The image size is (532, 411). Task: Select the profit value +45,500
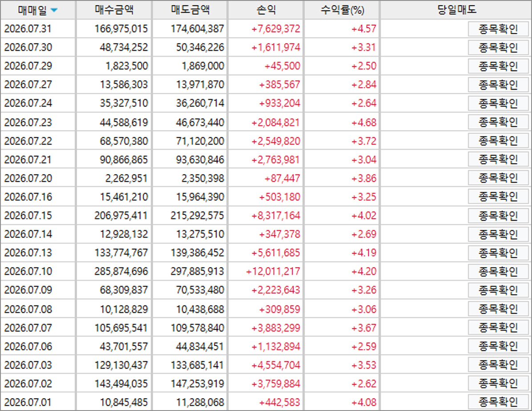282,66
